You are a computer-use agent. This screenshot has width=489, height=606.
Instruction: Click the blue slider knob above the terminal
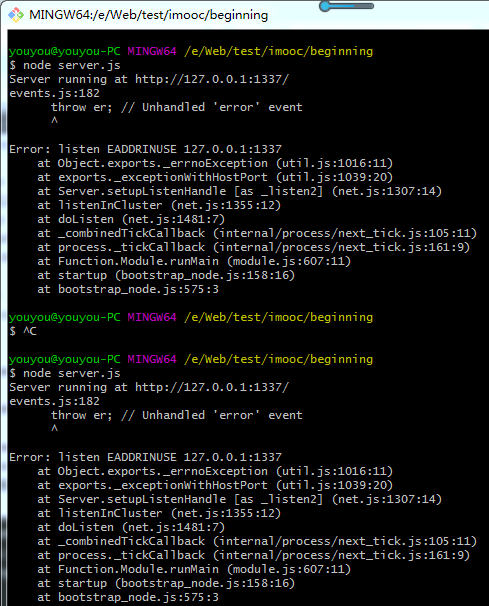pos(325,6)
